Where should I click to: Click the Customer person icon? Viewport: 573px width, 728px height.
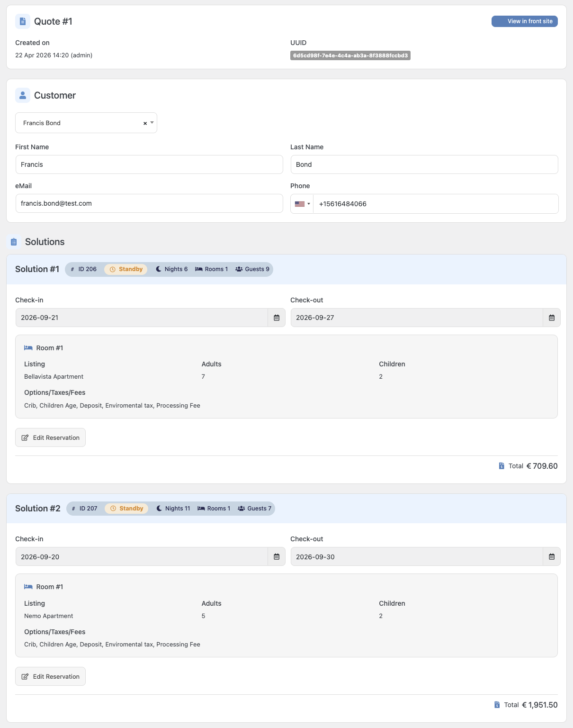[23, 95]
